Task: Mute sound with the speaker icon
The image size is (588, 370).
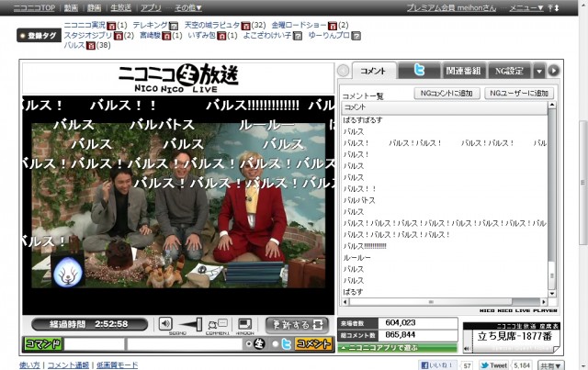Action: 165,323
